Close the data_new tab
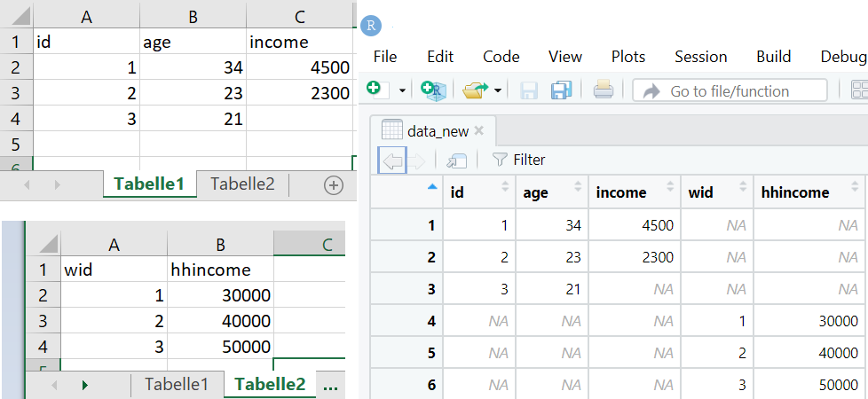Viewport: 868px width, 399px height. point(479,131)
